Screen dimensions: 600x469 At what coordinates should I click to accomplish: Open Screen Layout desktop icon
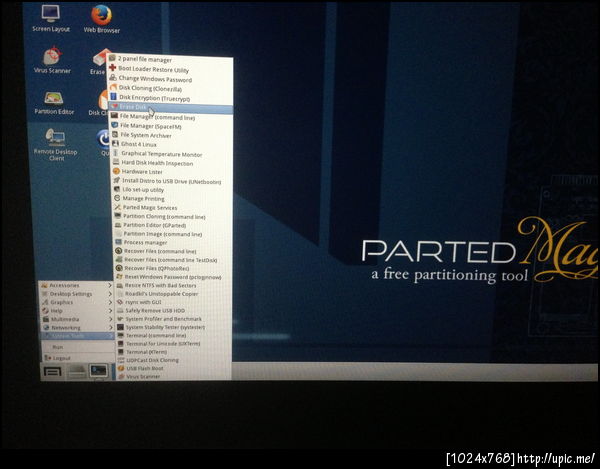pyautogui.click(x=51, y=19)
